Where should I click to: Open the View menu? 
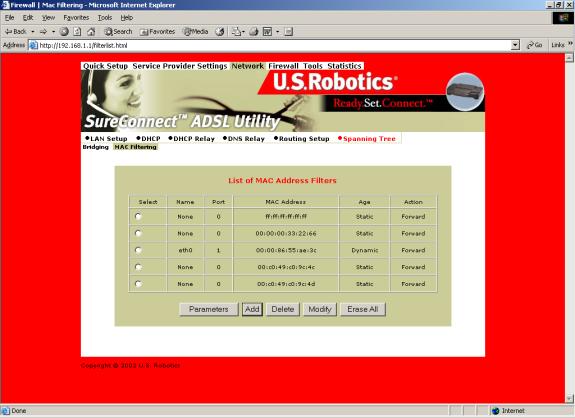(x=48, y=18)
